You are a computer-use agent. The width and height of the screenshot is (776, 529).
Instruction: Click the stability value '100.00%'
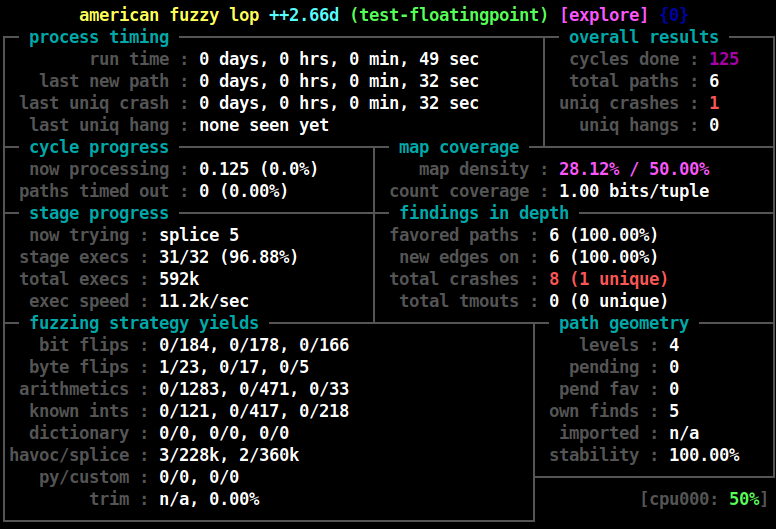(704, 455)
